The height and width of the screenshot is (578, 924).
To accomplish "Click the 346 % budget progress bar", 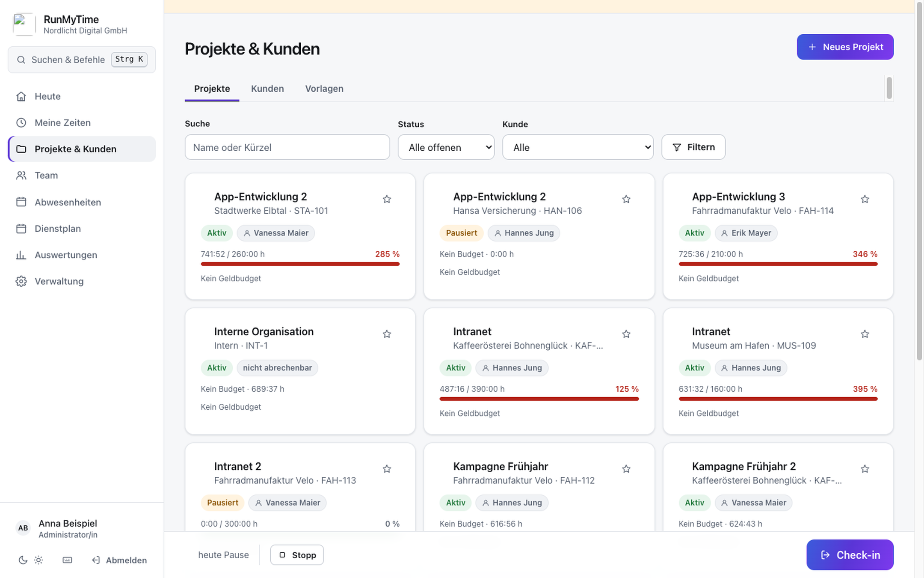I will pyautogui.click(x=778, y=264).
